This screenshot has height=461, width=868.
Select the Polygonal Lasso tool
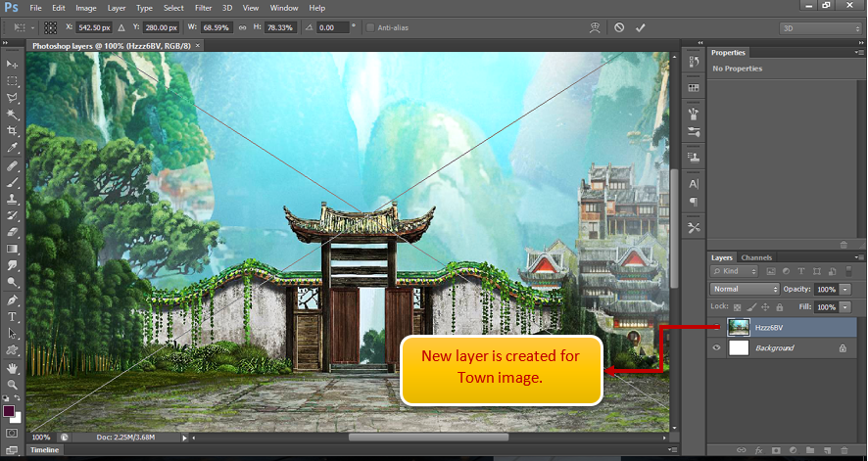point(12,98)
